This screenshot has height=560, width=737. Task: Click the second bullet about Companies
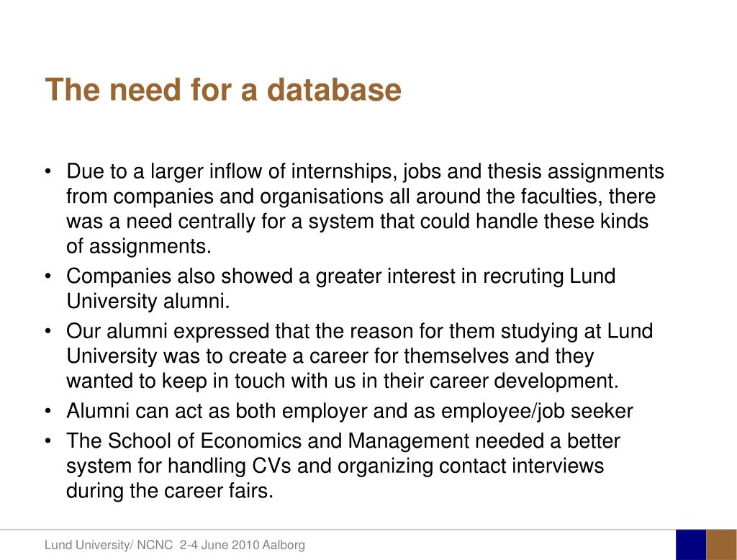(340, 288)
